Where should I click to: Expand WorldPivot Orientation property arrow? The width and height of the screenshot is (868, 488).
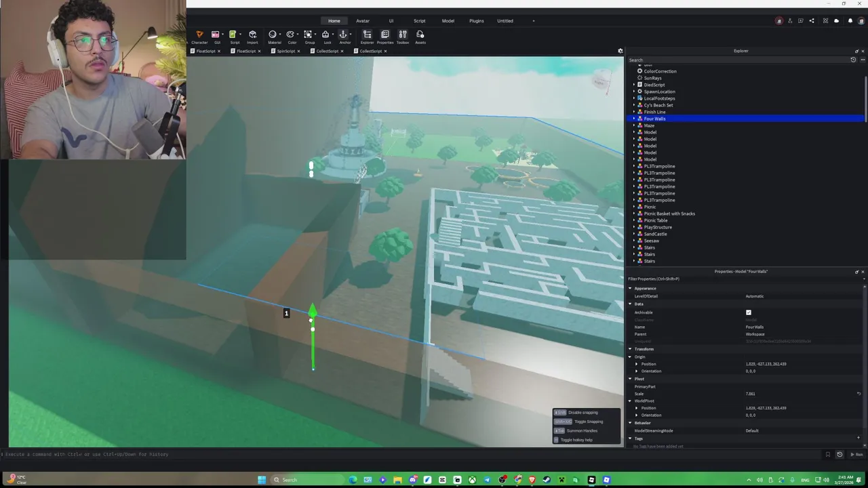637,415
